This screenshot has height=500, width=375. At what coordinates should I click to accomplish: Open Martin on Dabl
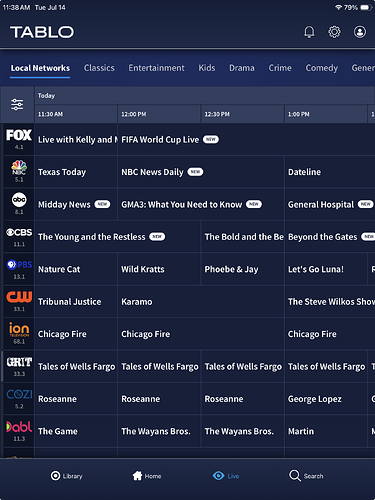click(326, 431)
